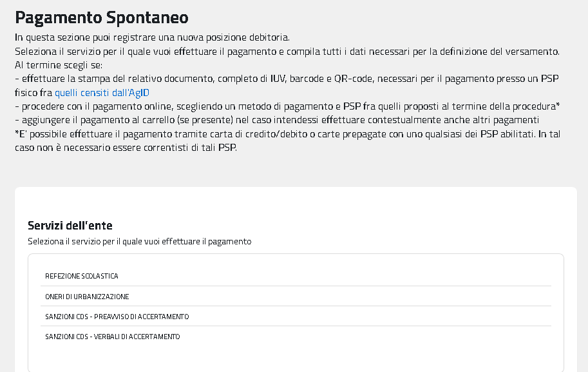Pick the traffic fine assessment report service

click(x=111, y=336)
